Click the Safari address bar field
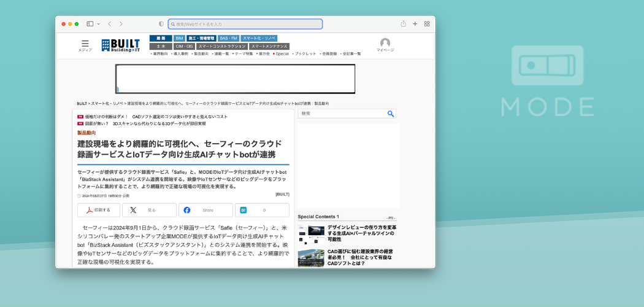Image resolution: width=644 pixels, height=307 pixels. click(245, 24)
